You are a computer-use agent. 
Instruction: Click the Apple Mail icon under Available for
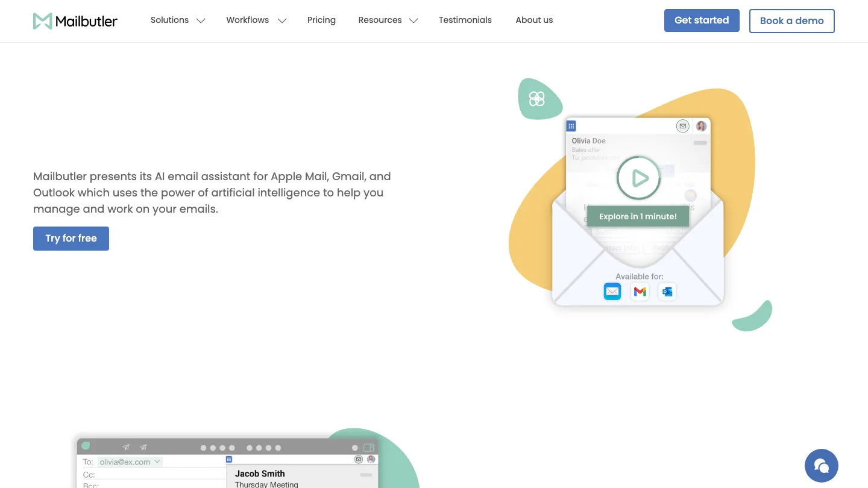612,292
